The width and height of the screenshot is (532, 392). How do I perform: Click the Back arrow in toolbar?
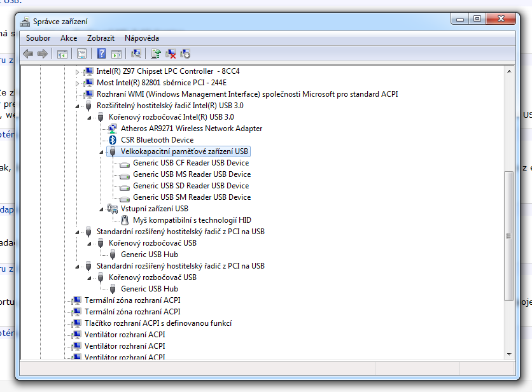coord(28,54)
